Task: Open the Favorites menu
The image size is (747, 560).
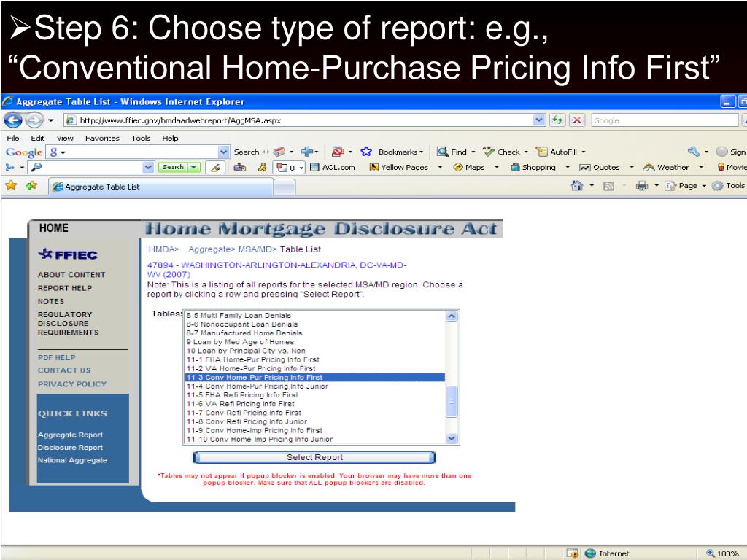Action: pyautogui.click(x=102, y=138)
